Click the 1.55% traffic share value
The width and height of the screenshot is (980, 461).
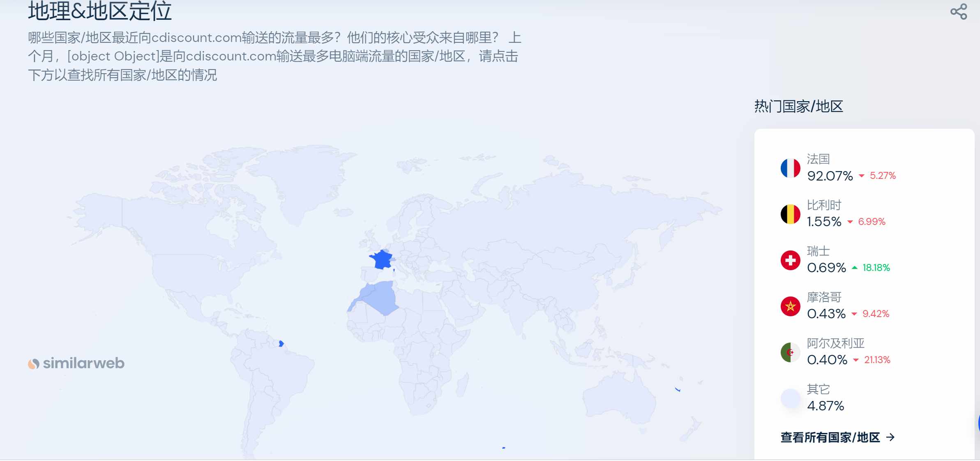[x=824, y=222]
